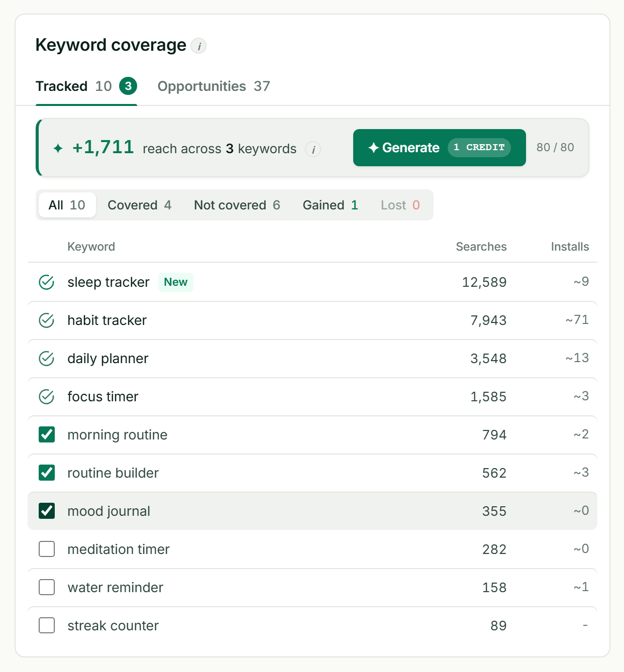Viewport: 624px width, 672px height.
Task: Click the covered check icon for daily planner
Action: click(x=47, y=359)
